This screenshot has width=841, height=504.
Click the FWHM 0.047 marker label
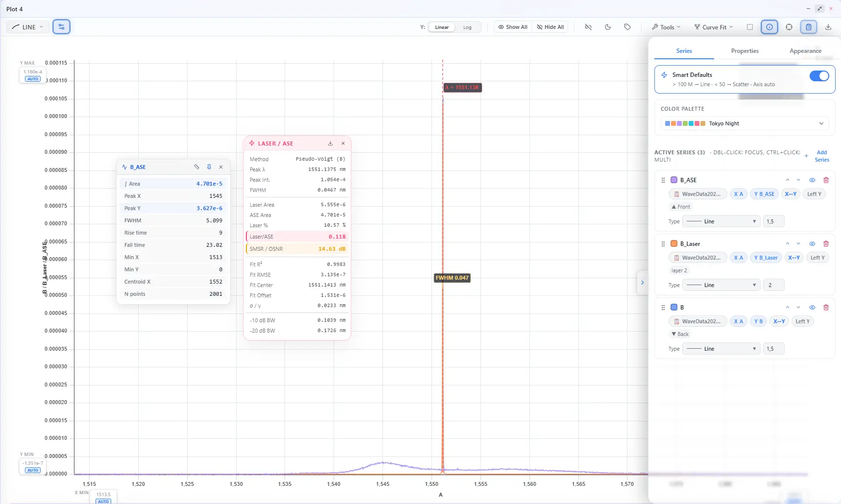point(452,278)
